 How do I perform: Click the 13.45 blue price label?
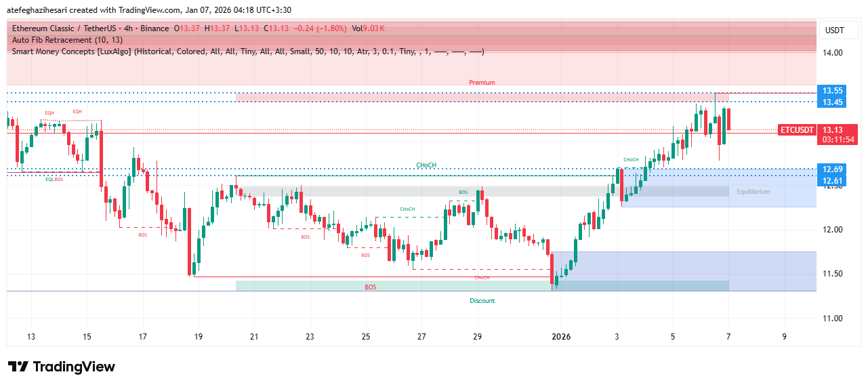(x=832, y=102)
